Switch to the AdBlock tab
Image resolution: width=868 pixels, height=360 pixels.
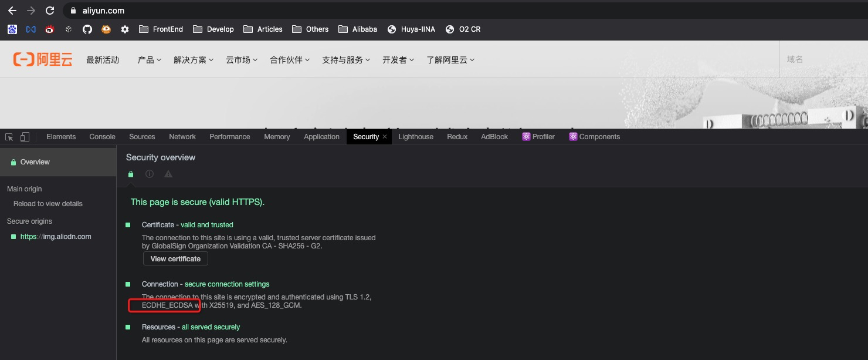(494, 137)
